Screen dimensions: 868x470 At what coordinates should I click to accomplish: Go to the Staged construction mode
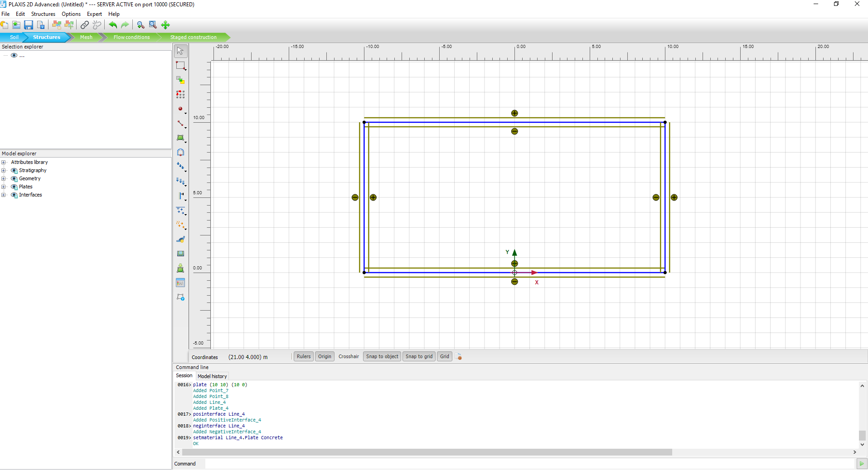click(193, 37)
